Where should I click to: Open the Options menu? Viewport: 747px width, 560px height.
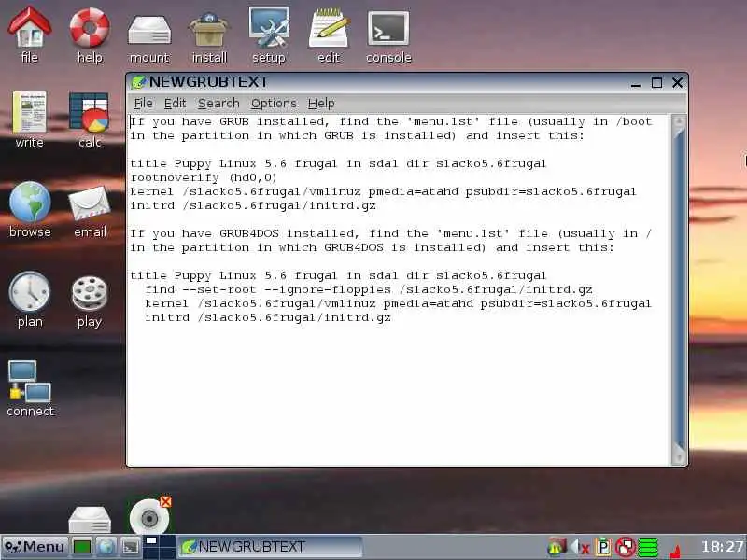pos(274,104)
